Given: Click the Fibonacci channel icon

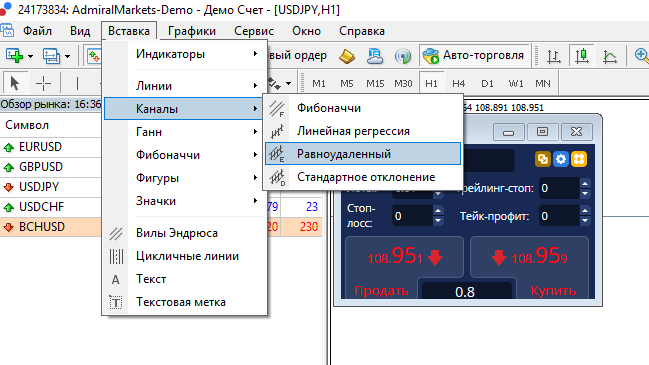Looking at the screenshot, I should (x=277, y=108).
